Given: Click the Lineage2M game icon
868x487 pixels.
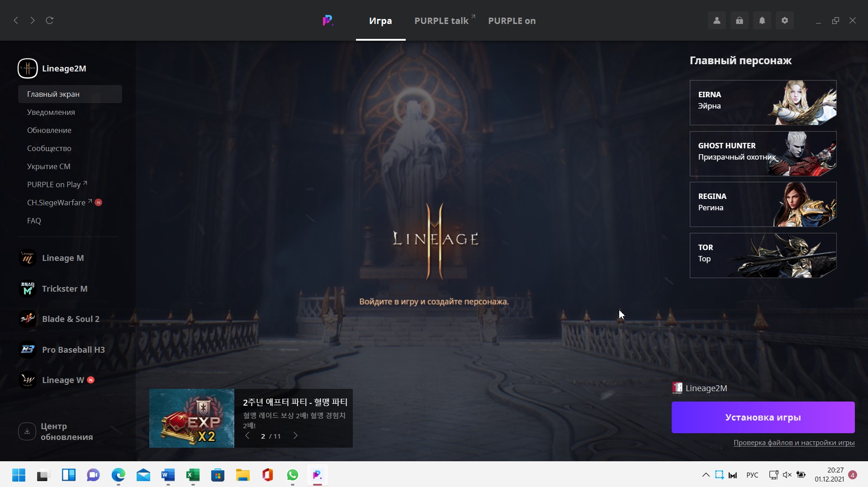Looking at the screenshot, I should (x=28, y=68).
